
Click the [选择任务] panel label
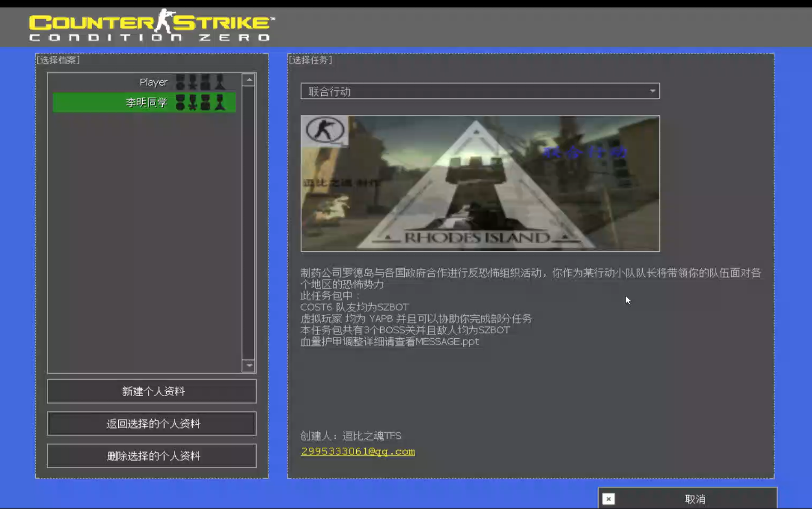tap(310, 60)
